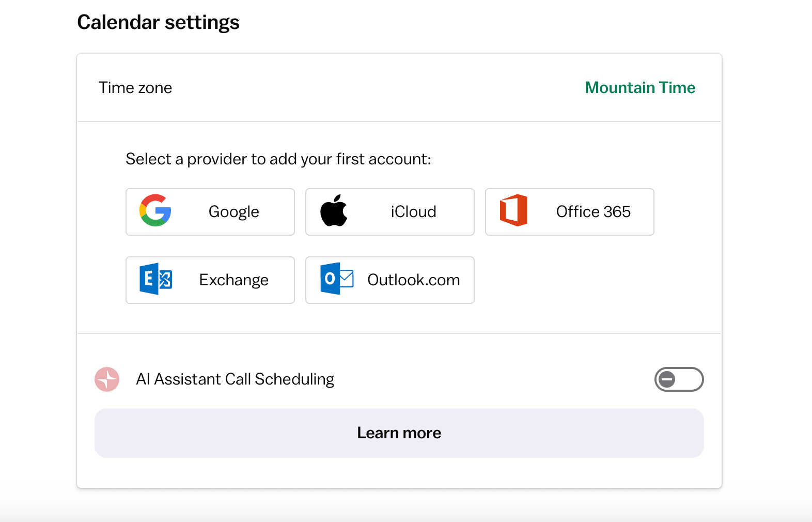Image resolution: width=812 pixels, height=522 pixels.
Task: Toggle AI Assistant Call Scheduling switch
Action: point(679,379)
